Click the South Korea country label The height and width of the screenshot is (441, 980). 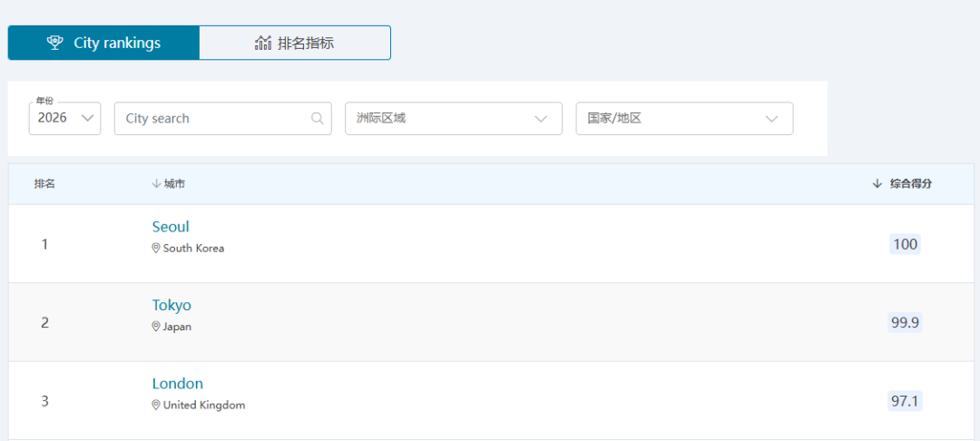pyautogui.click(x=194, y=248)
